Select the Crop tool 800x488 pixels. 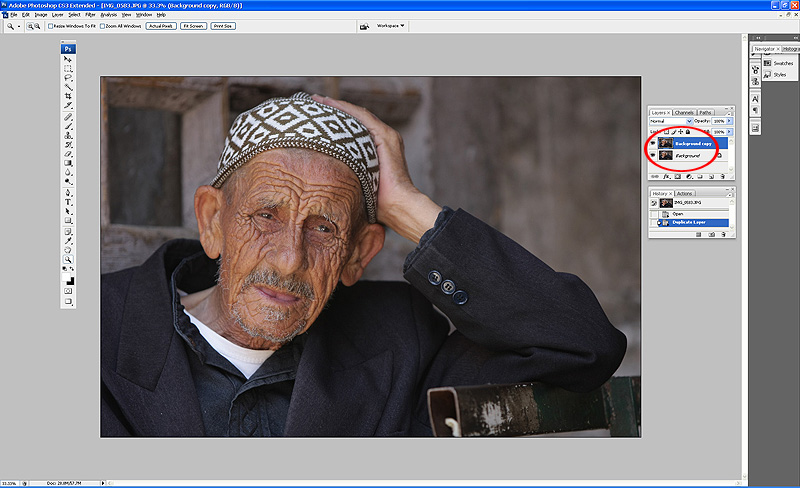[x=68, y=96]
